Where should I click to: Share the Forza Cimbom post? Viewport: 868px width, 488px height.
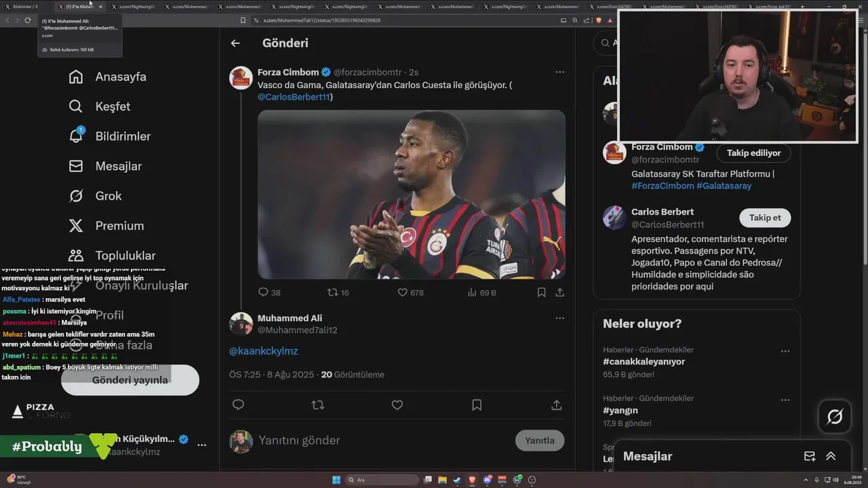pos(559,292)
